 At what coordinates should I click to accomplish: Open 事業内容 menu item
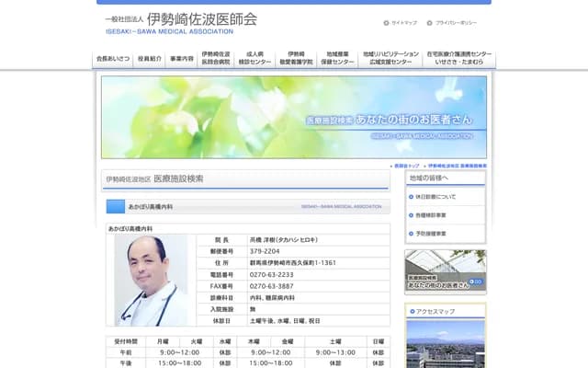tap(182, 59)
